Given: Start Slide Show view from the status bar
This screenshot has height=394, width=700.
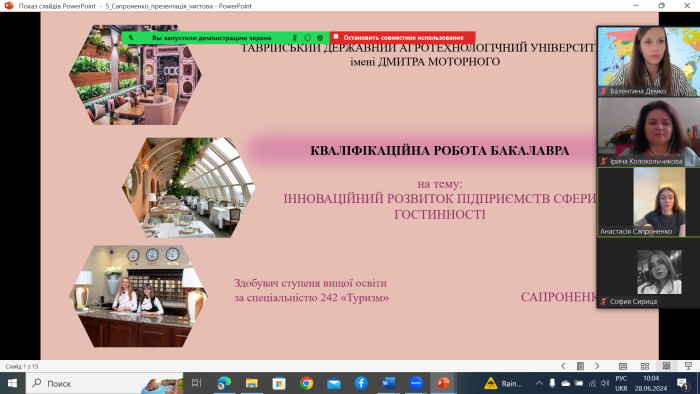Looking at the screenshot, I should point(688,366).
